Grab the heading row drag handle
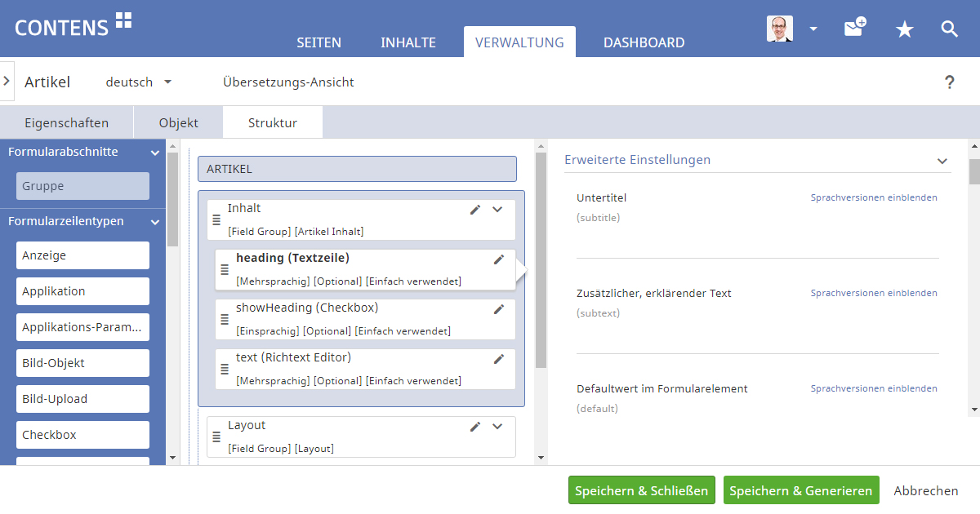 coord(225,270)
